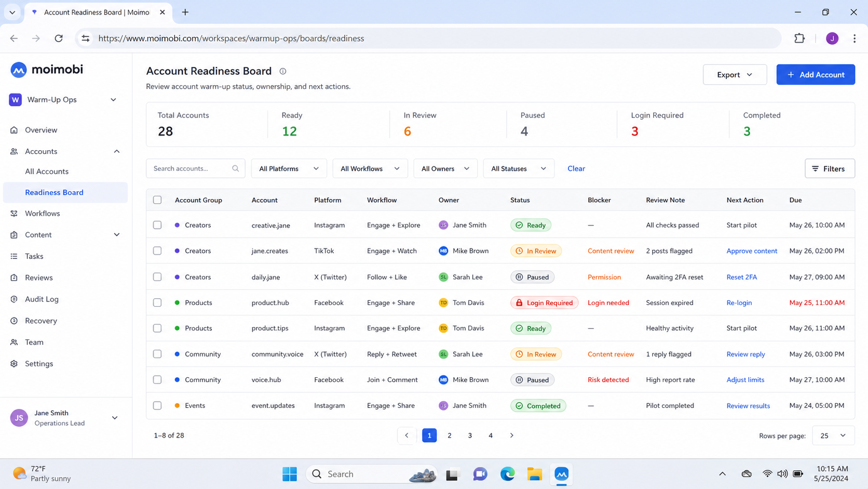
Task: Click the info icon beside Account Readiness Board
Action: 283,71
